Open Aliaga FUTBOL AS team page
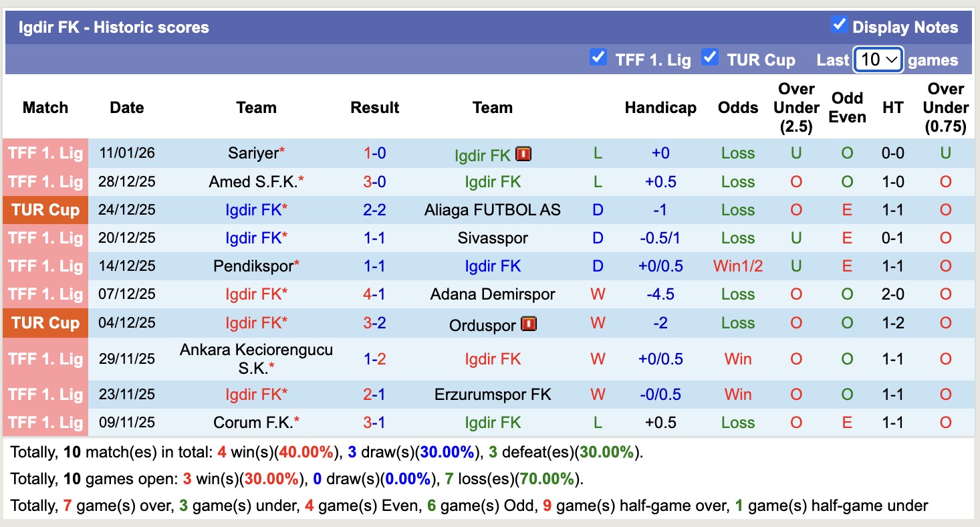This screenshot has width=980, height=527. [x=493, y=209]
